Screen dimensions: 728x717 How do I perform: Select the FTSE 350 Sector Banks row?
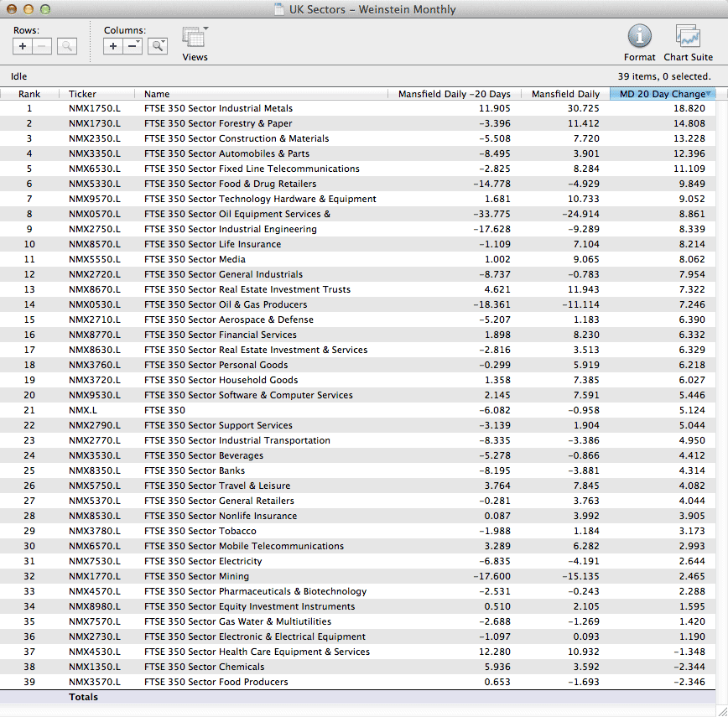tap(195, 470)
